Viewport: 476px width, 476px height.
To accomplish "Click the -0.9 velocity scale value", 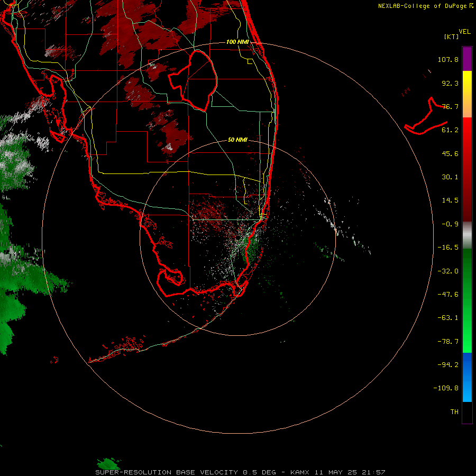I will coord(450,224).
